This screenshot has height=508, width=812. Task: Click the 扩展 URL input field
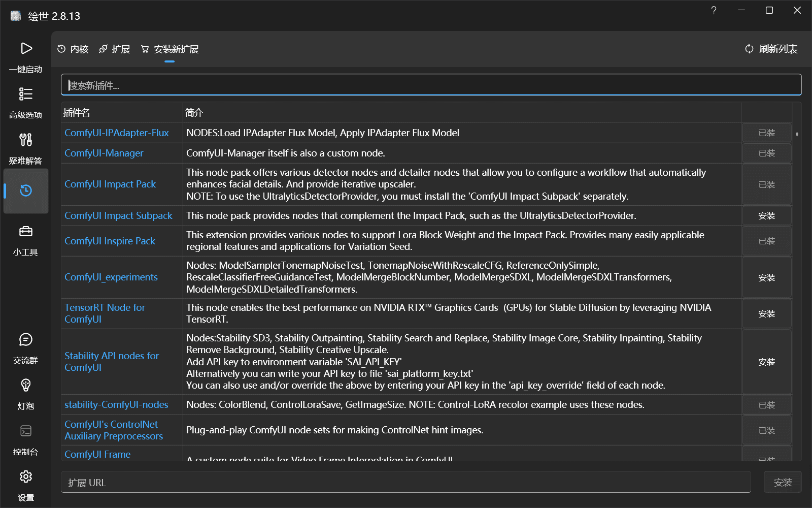click(x=406, y=482)
